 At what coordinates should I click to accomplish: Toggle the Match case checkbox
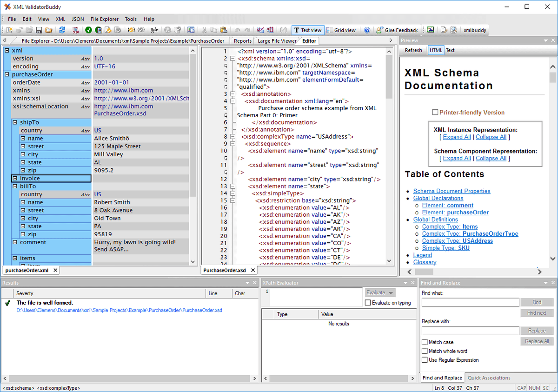tap(425, 342)
